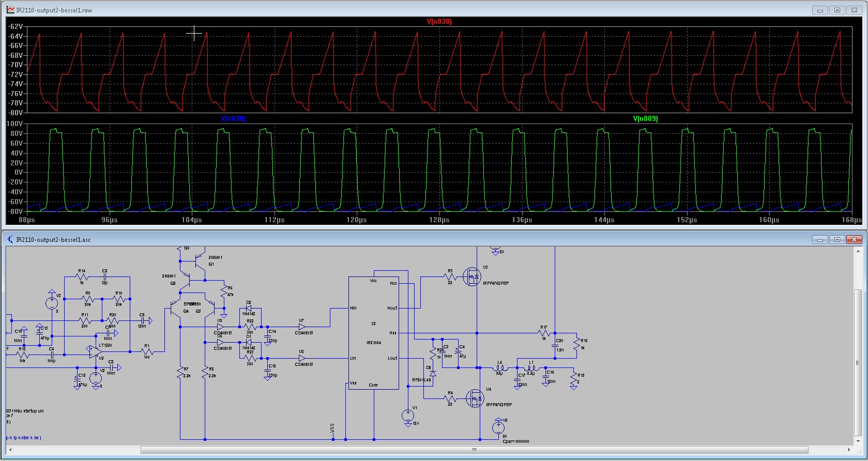The height and width of the screenshot is (461, 868).
Task: Click the green V(n009) trace label
Action: pyautogui.click(x=646, y=119)
